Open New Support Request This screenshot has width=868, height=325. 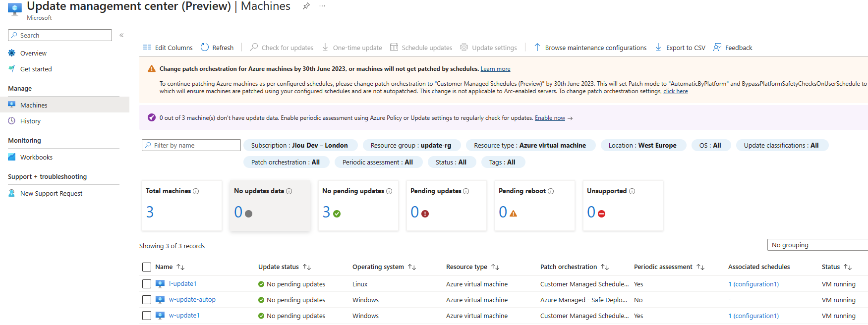coord(51,193)
